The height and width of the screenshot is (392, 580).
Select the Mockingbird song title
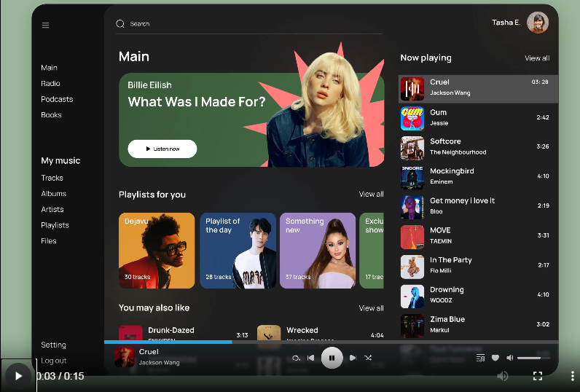(452, 171)
